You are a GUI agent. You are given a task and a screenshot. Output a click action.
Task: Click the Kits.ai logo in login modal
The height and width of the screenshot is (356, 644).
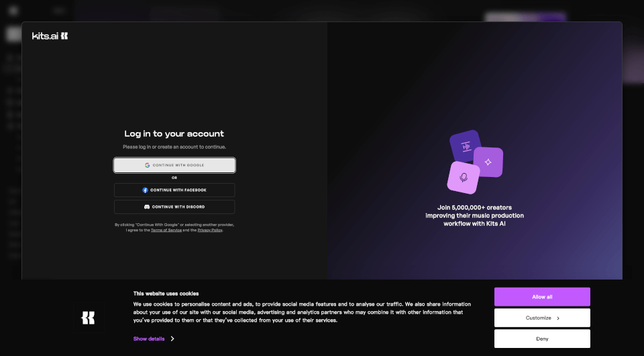pos(50,36)
